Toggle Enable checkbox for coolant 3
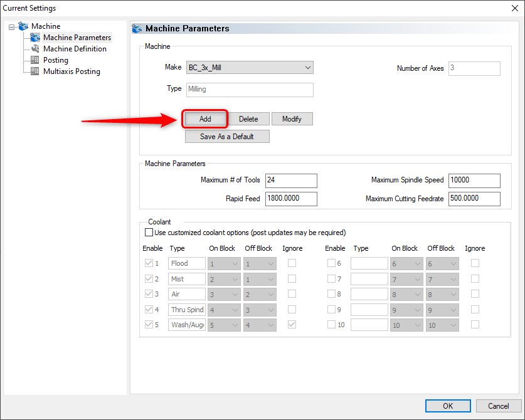Screen dimensions: 525x420 (x=149, y=293)
